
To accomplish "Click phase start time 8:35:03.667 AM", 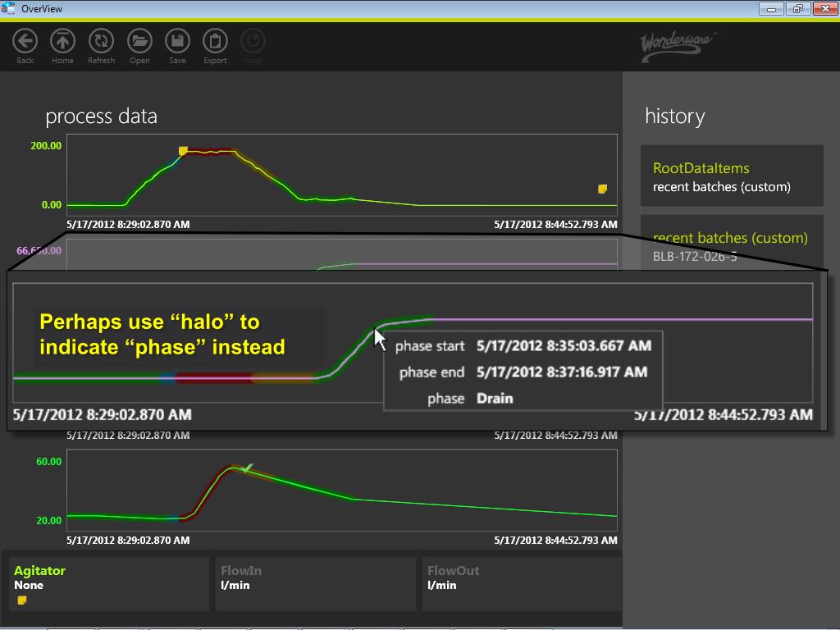I will [x=564, y=345].
